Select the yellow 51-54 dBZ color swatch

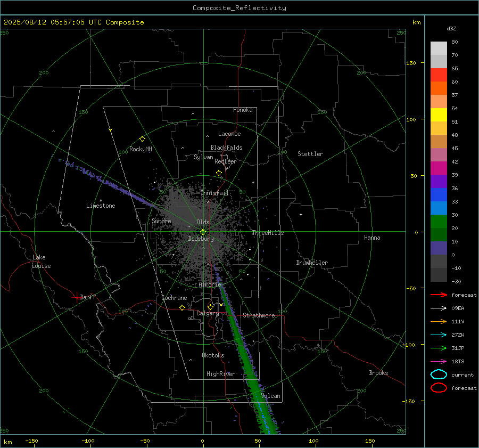click(439, 115)
